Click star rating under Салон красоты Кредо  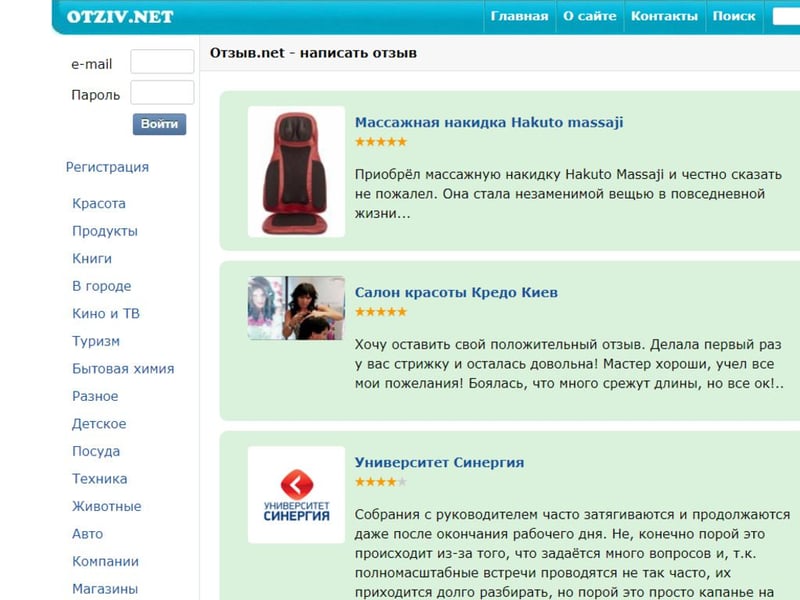point(381,312)
